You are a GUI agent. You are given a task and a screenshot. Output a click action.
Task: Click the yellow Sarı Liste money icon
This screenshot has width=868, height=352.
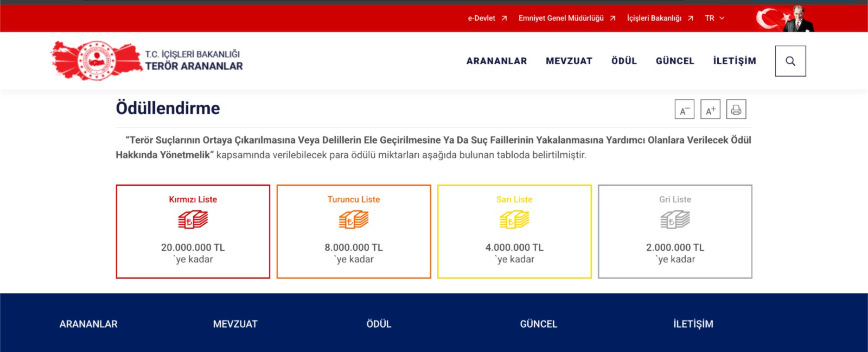point(514,220)
